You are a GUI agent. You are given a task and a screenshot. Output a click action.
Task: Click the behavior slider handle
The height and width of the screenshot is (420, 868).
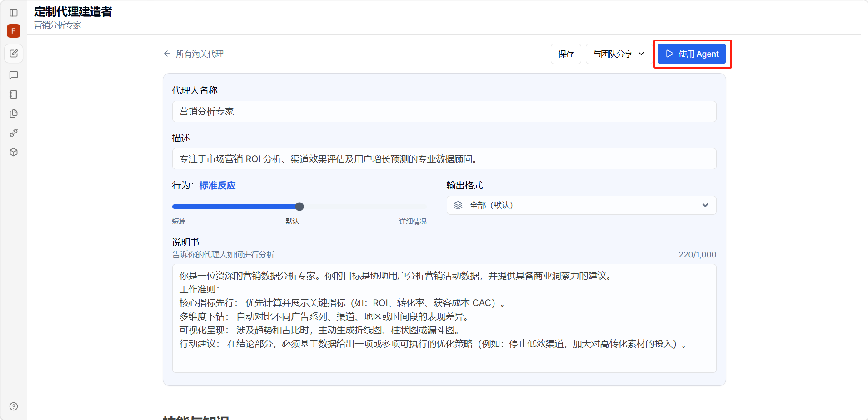[299, 207]
